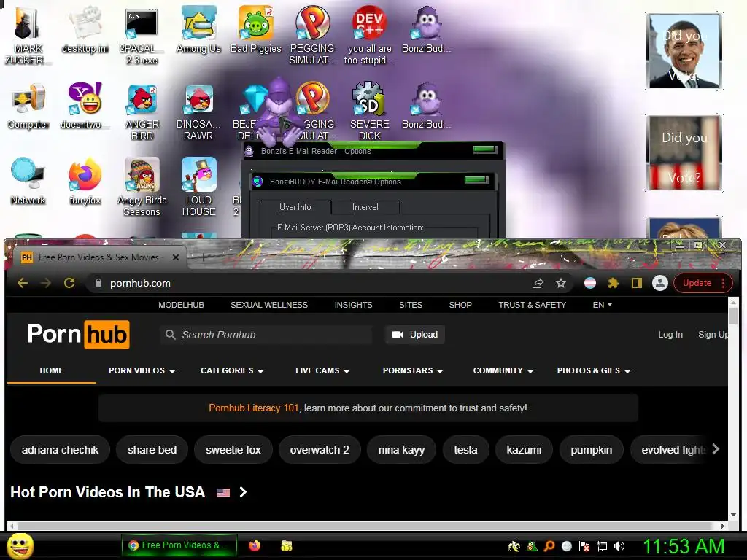Click the taskbar clock showing 11:53 AM
Viewport: 747px width, 560px height.
[684, 546]
